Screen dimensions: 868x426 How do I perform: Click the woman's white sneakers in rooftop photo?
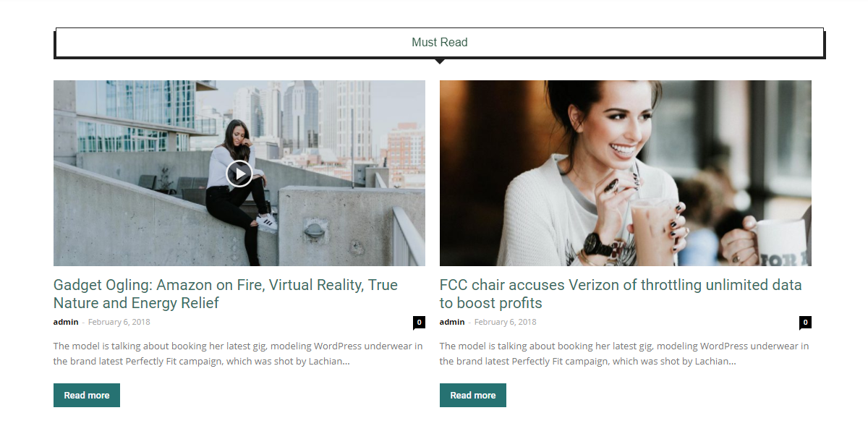click(x=266, y=221)
